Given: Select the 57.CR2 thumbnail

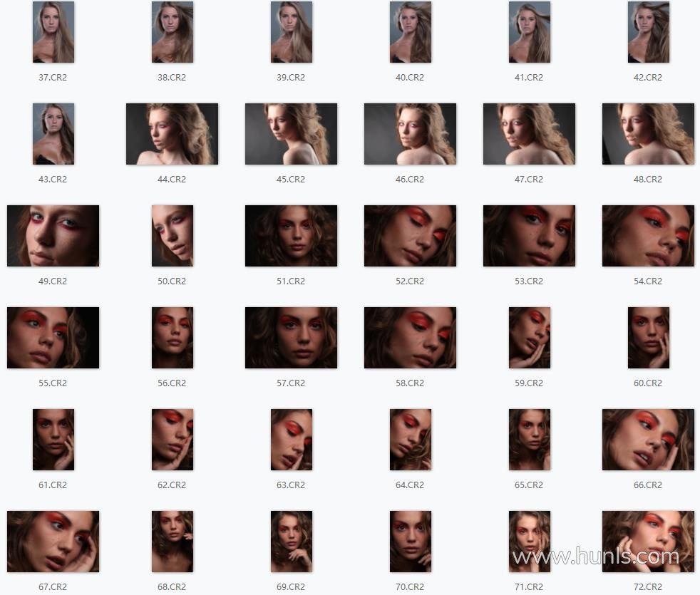Looking at the screenshot, I should (292, 338).
